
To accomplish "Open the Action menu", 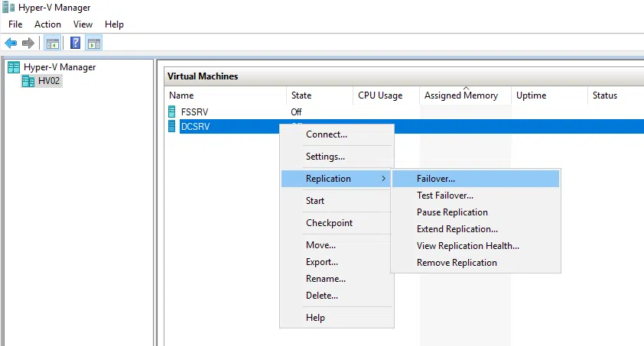I will (47, 24).
